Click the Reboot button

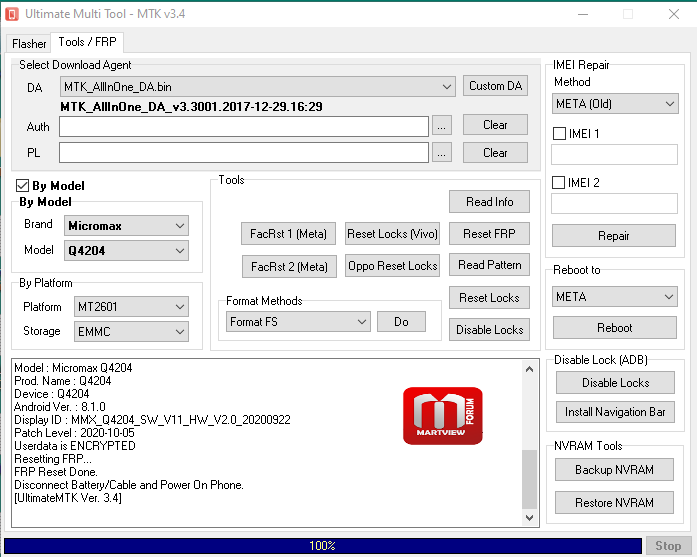pos(615,328)
